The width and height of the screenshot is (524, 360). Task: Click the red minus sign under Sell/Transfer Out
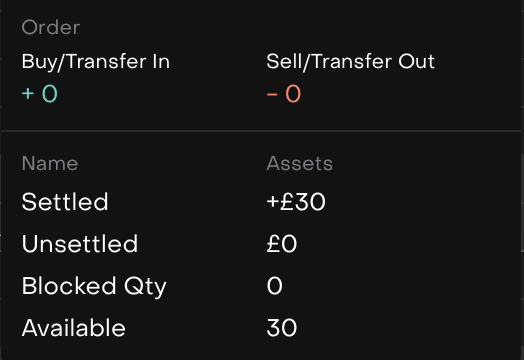click(272, 94)
